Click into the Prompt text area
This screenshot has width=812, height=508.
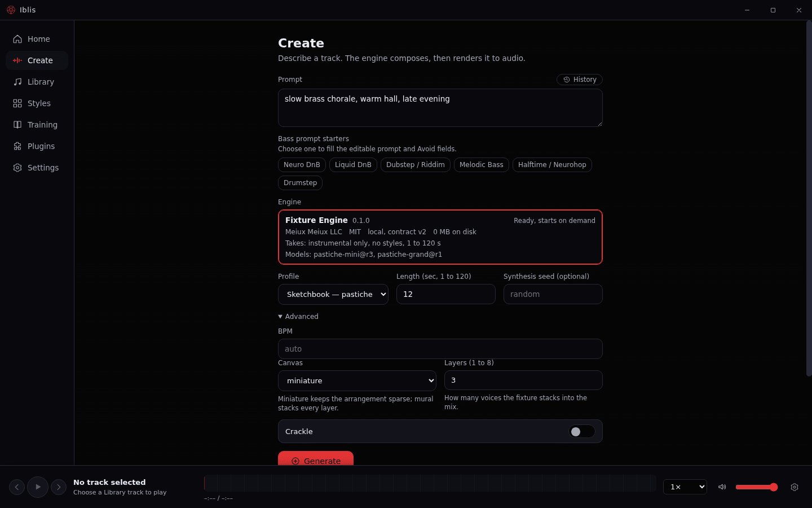tap(440, 108)
